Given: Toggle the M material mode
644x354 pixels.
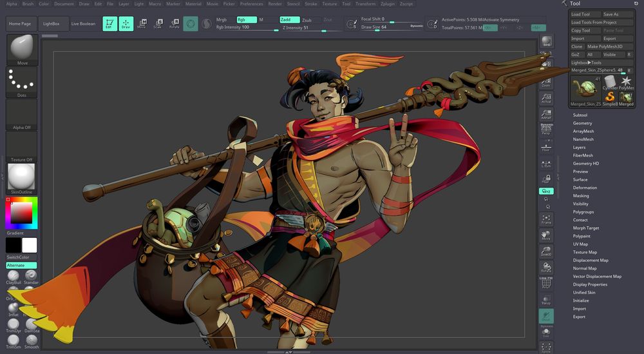Looking at the screenshot, I should (x=261, y=20).
